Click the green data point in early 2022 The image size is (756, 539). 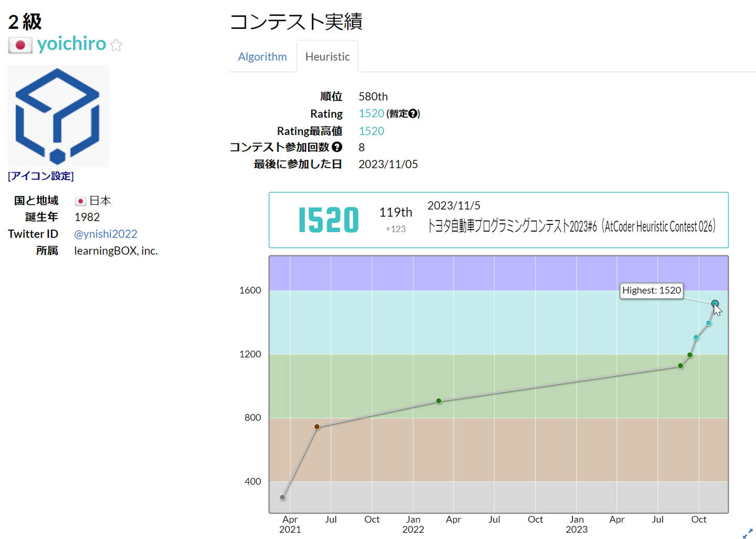click(x=439, y=401)
